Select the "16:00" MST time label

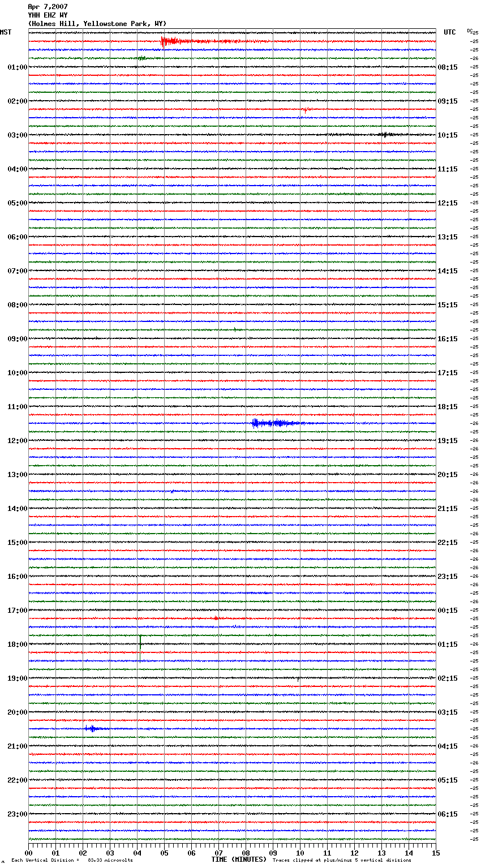coord(18,577)
